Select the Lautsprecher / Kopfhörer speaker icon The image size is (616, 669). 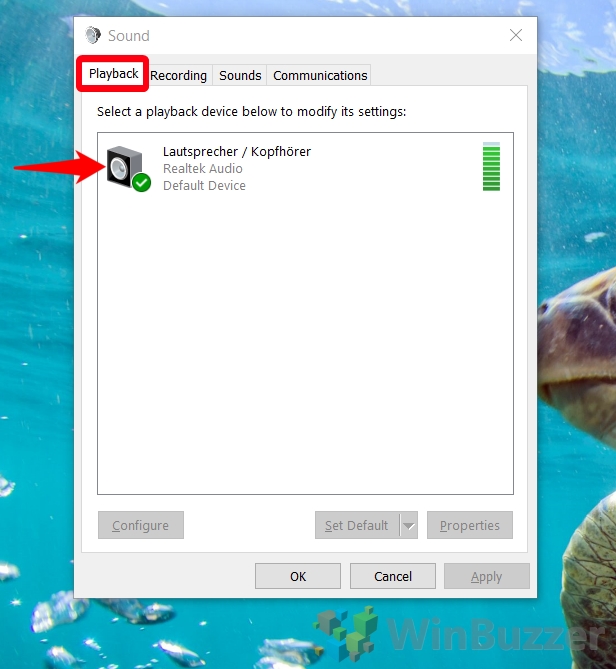(x=128, y=169)
